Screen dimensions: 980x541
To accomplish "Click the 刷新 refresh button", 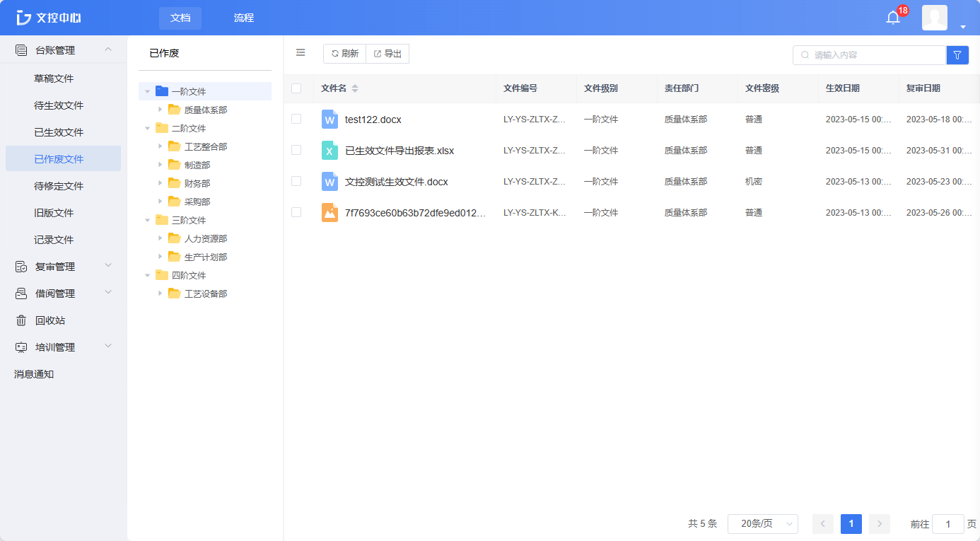I will coord(344,52).
